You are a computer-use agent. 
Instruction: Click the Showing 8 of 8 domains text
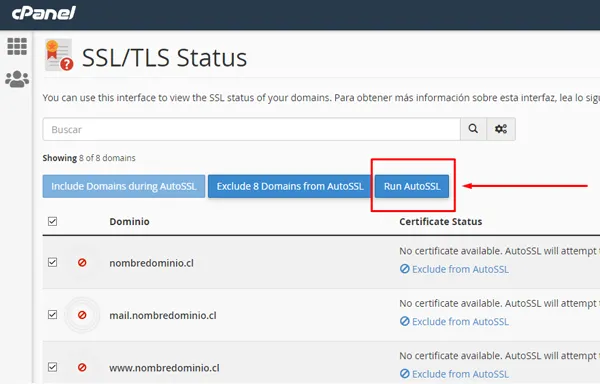(89, 158)
